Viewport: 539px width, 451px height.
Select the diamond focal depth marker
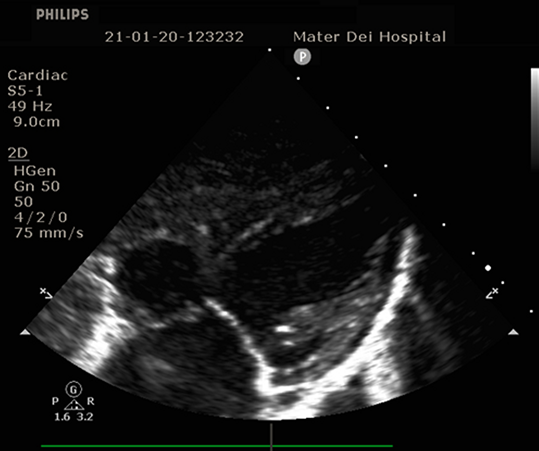[x=488, y=268]
